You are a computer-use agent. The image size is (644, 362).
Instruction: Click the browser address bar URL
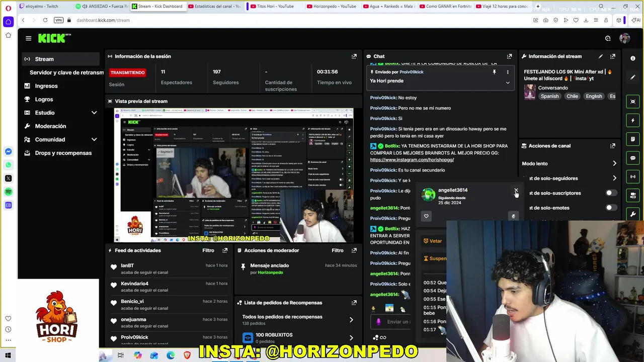point(103,20)
